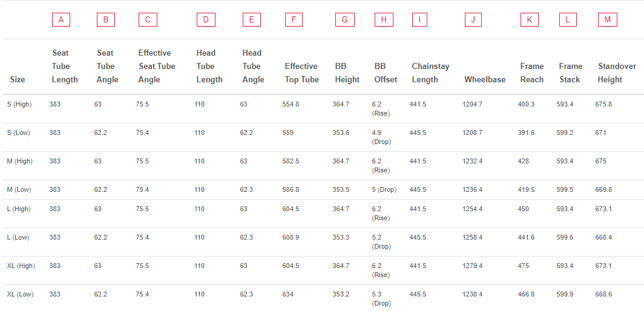Image resolution: width=644 pixels, height=311 pixels.
Task: Click the red letter J box
Action: (474, 20)
